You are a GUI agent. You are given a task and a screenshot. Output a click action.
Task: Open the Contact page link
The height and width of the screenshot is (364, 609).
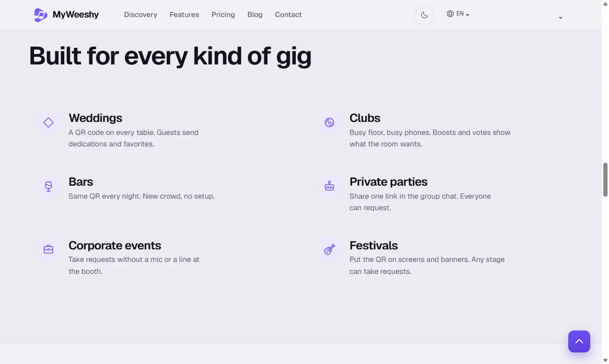coord(288,15)
